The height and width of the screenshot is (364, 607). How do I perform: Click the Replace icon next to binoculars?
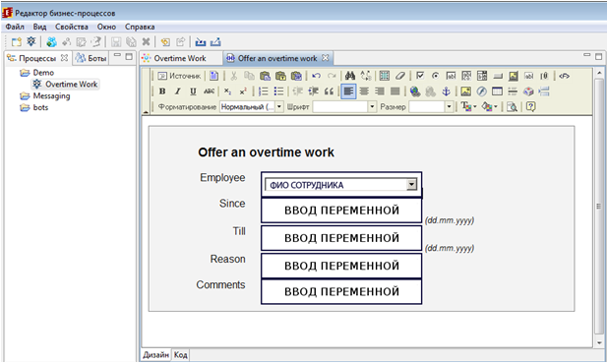click(x=365, y=76)
